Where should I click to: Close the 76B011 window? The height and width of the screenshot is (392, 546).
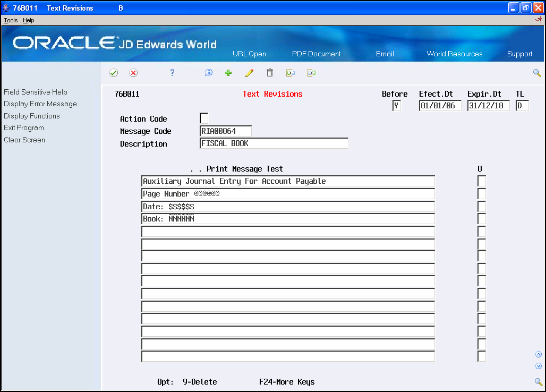539,7
